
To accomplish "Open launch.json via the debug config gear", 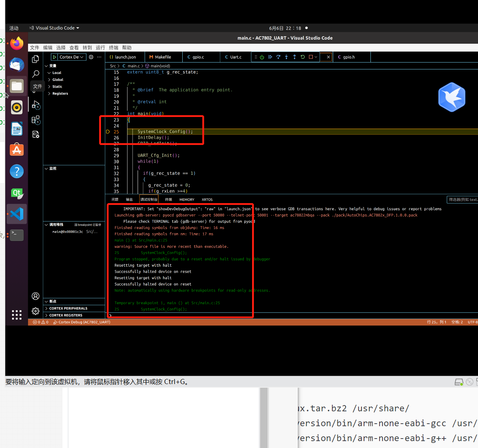I will (x=91, y=57).
